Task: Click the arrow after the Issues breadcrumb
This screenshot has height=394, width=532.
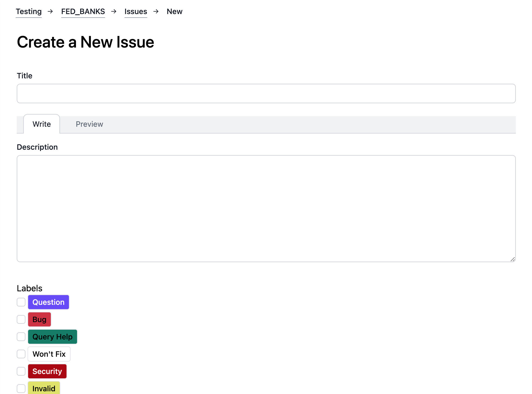Action: (156, 11)
